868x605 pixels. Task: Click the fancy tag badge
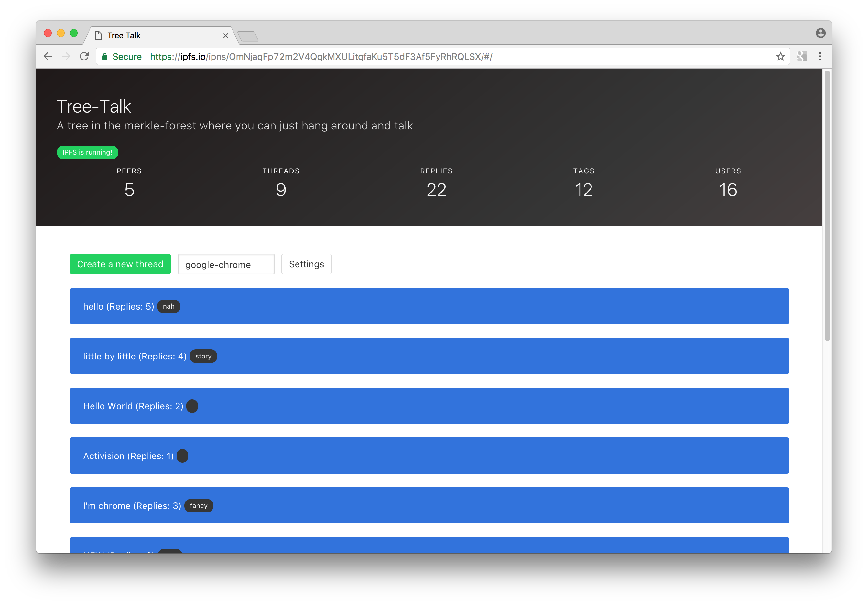tap(199, 506)
